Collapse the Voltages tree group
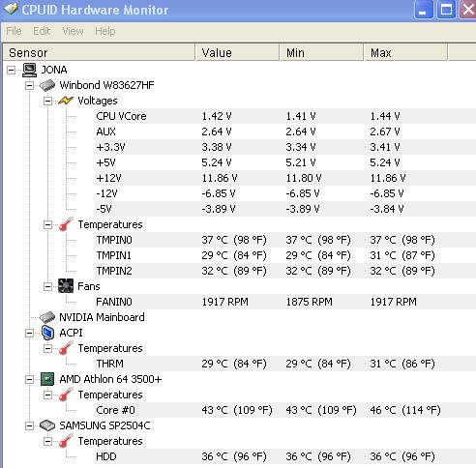 tap(47, 101)
